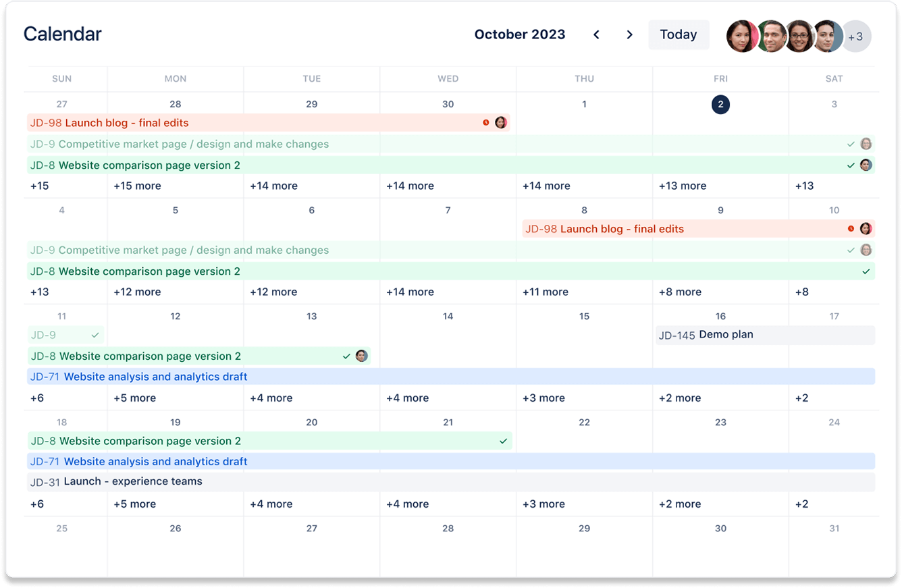902x588 pixels.
Task: Click the overdue warning icon on JD-98 Launch blog
Action: [x=486, y=122]
